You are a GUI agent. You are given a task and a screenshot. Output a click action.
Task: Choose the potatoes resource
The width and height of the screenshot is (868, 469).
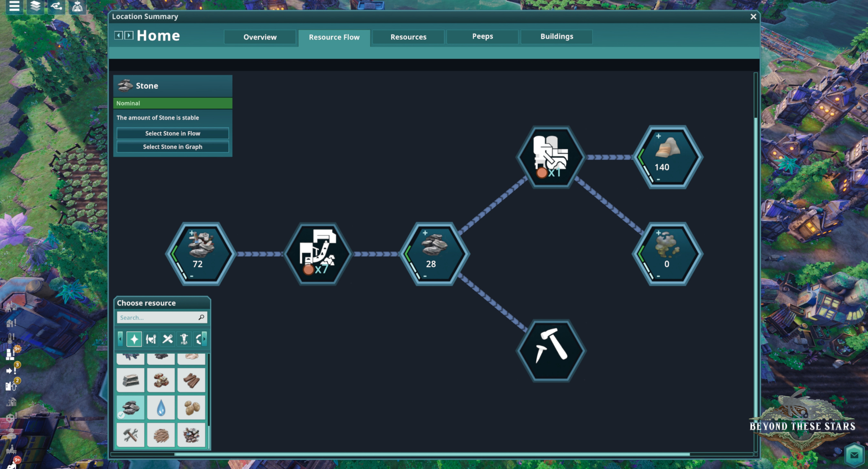tap(191, 408)
